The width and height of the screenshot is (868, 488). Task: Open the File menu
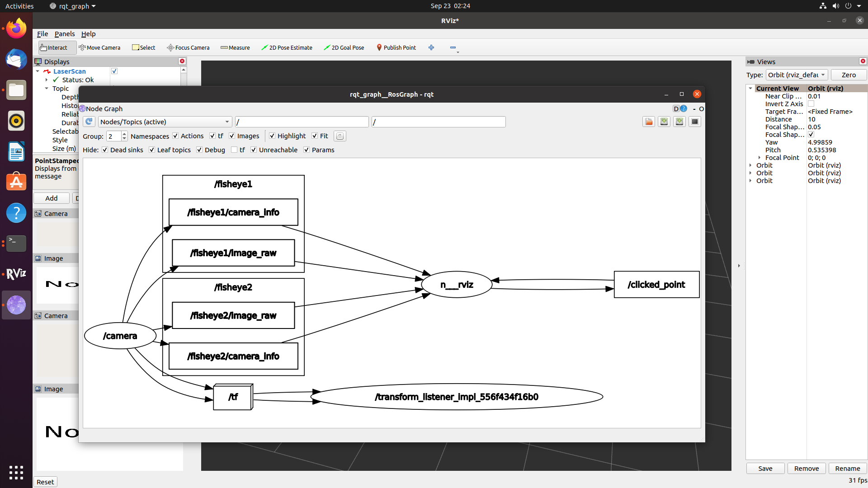point(42,34)
